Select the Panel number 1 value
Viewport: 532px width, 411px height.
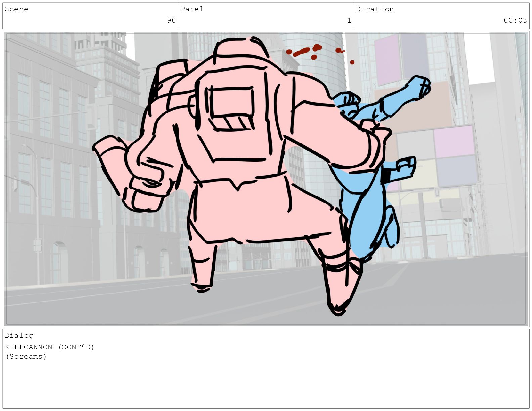tap(349, 20)
